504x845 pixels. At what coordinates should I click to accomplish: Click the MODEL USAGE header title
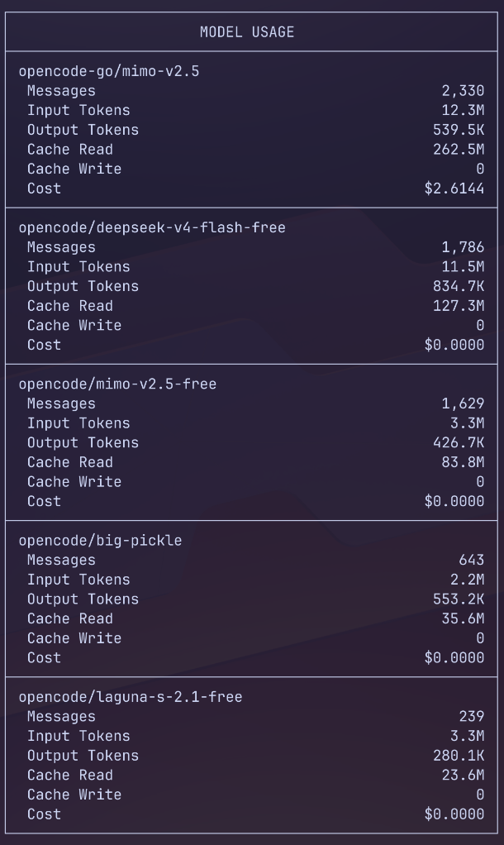(247, 32)
